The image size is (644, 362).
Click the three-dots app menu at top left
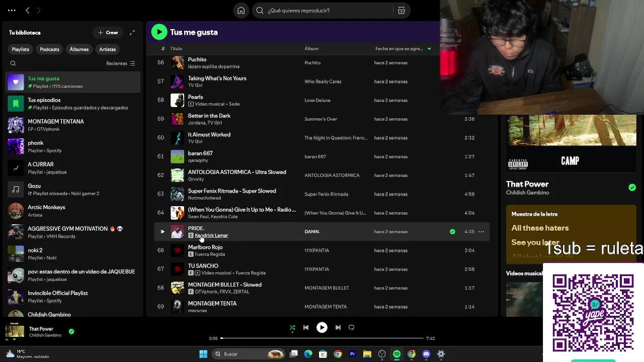pos(12,10)
